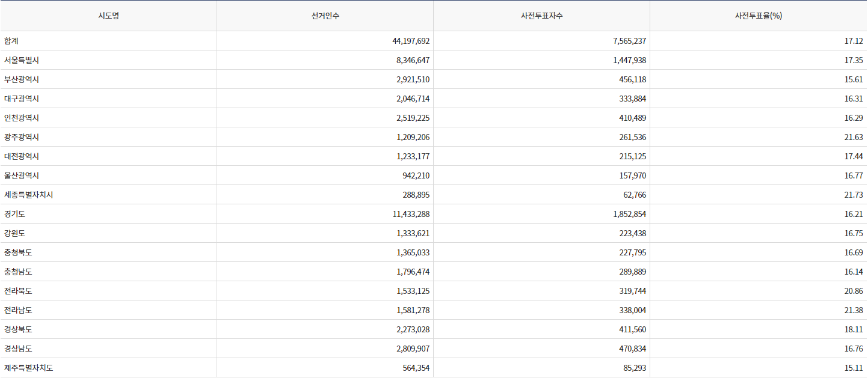Click the 부산광역시 region name
This screenshot has height=378, width=868.
tap(21, 79)
